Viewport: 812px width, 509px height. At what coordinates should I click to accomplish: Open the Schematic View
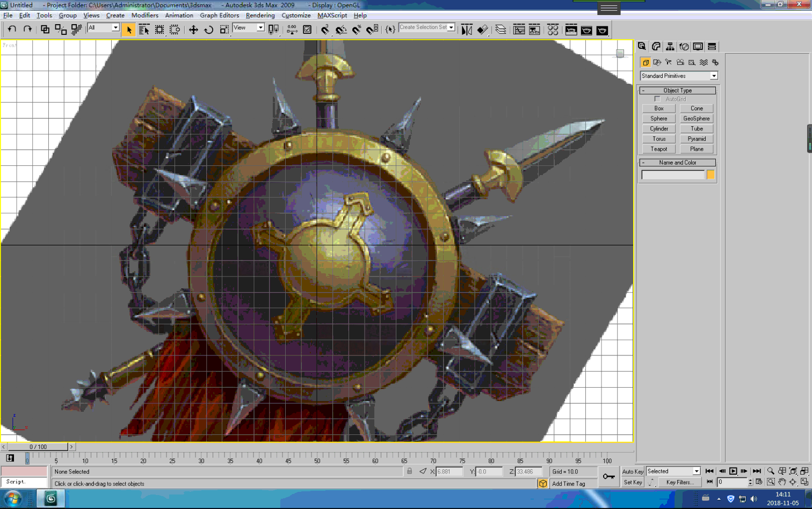pos(534,30)
